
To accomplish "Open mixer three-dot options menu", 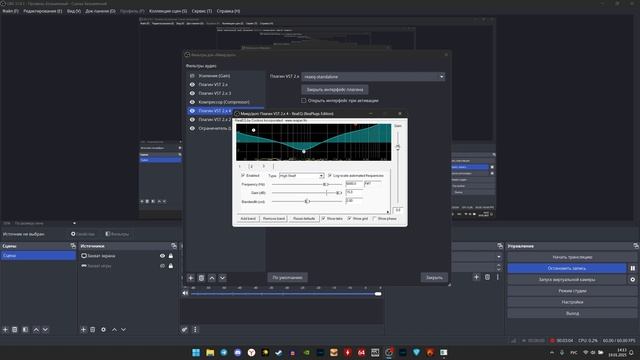I will coord(195,329).
